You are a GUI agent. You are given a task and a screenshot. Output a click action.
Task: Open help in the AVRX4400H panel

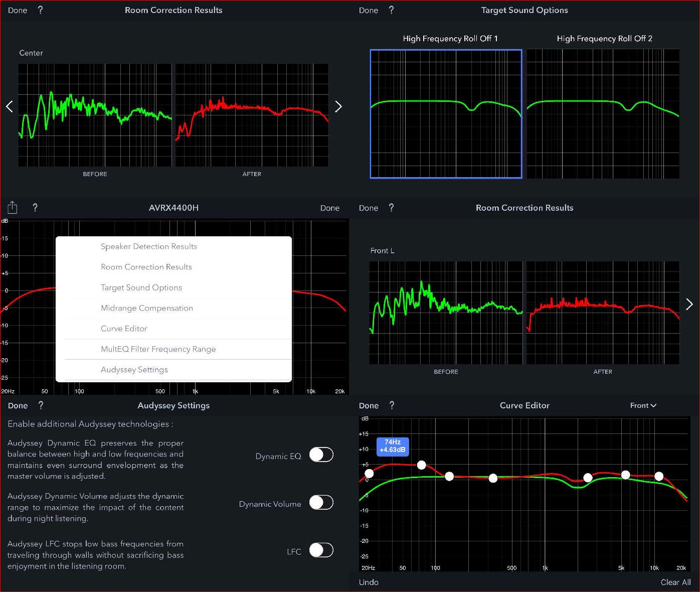coord(35,208)
